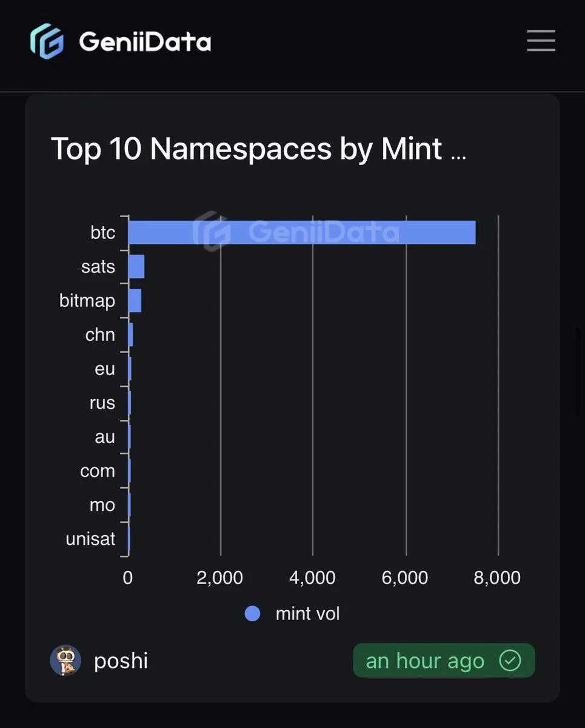Screen dimensions: 585x728
Task: Click the '0' x-axis value
Action: [128, 578]
